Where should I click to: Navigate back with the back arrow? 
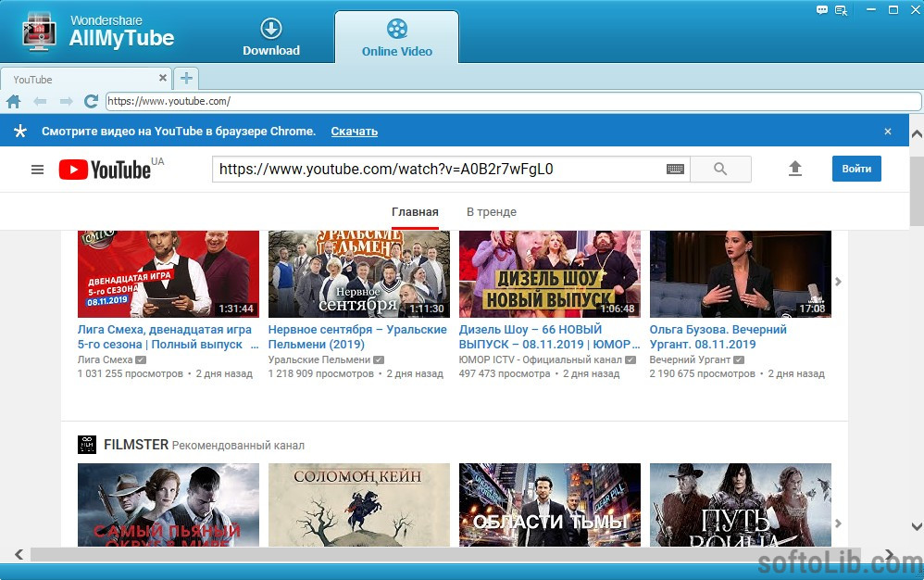click(40, 101)
